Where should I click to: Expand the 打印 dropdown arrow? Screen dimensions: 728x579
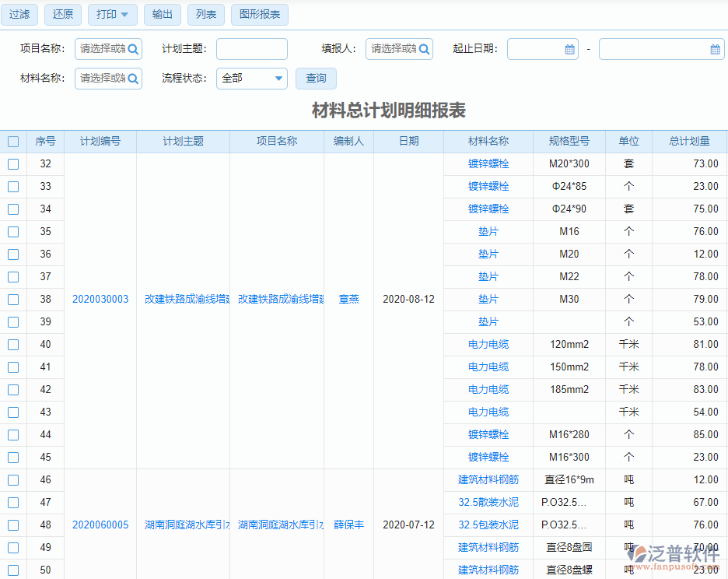[x=124, y=14]
